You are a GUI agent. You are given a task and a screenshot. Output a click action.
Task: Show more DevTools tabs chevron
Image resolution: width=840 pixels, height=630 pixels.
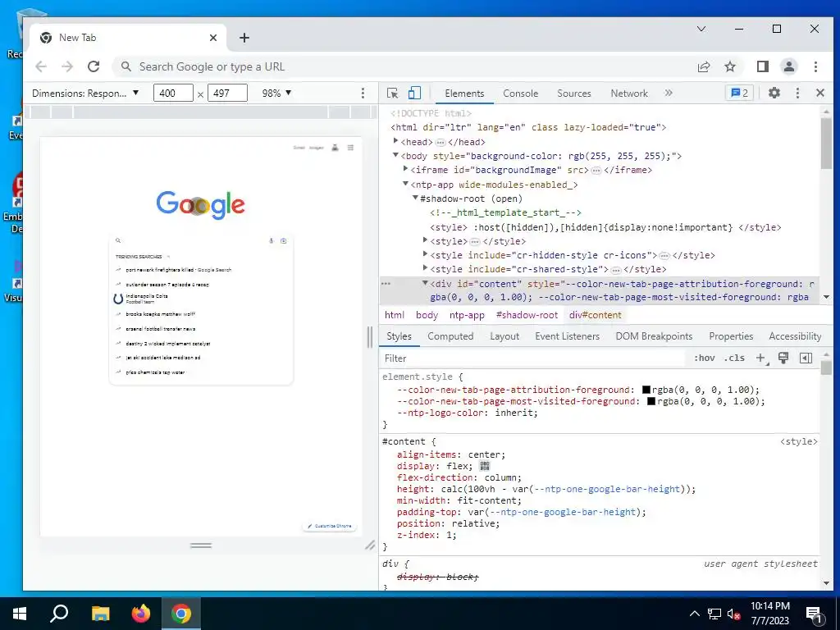tap(669, 93)
